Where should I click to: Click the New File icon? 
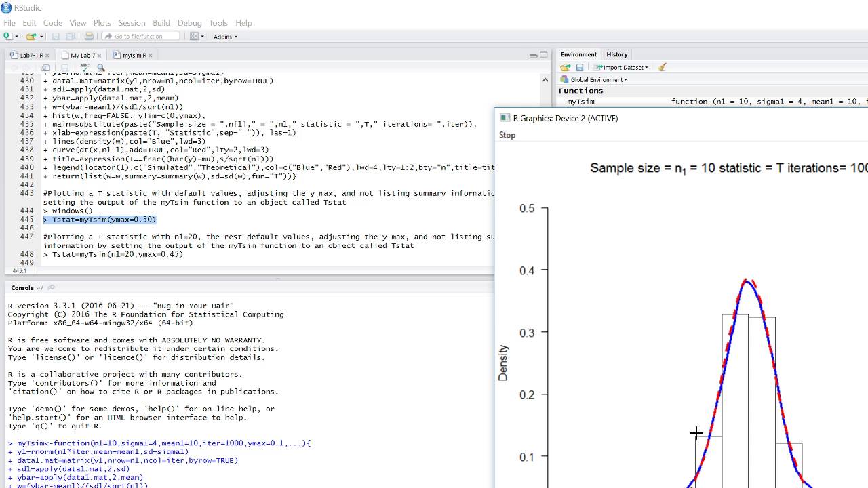(x=7, y=36)
